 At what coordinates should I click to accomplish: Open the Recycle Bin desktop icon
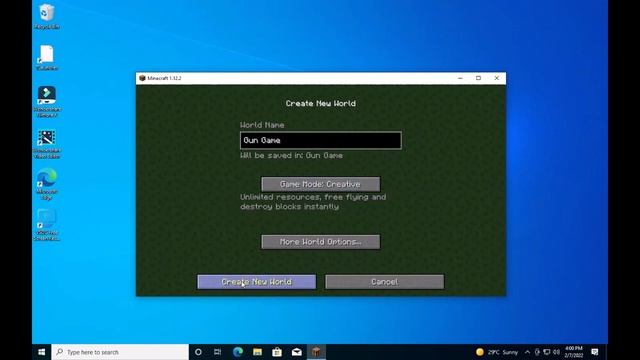coord(47,16)
